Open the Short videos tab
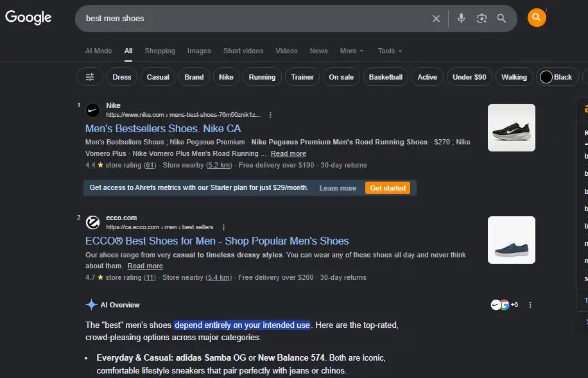The width and height of the screenshot is (588, 378). coord(243,51)
